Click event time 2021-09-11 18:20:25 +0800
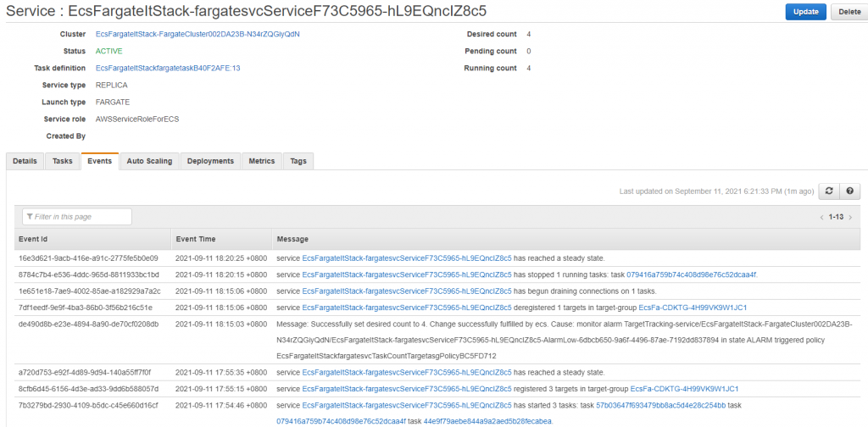Screen dimensions: 868x427 point(221,258)
